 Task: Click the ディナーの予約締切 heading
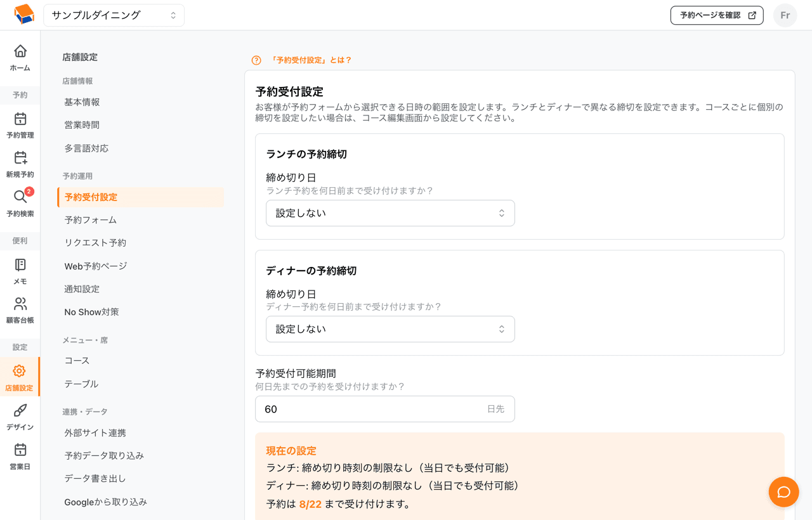[311, 271]
